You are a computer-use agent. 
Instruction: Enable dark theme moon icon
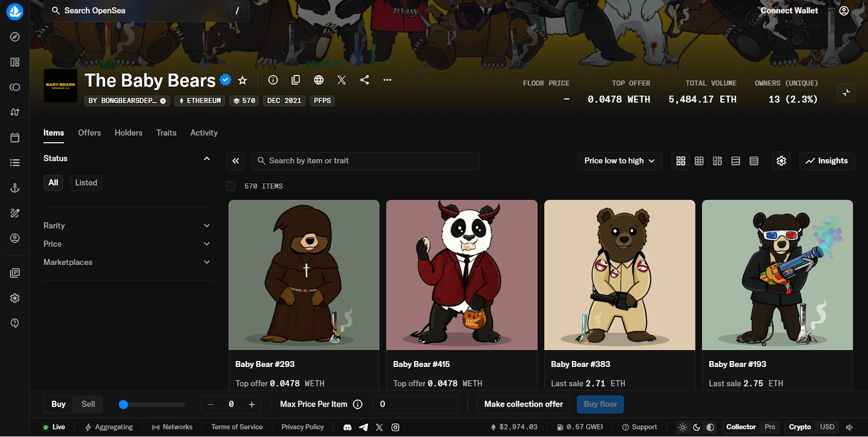pyautogui.click(x=697, y=427)
